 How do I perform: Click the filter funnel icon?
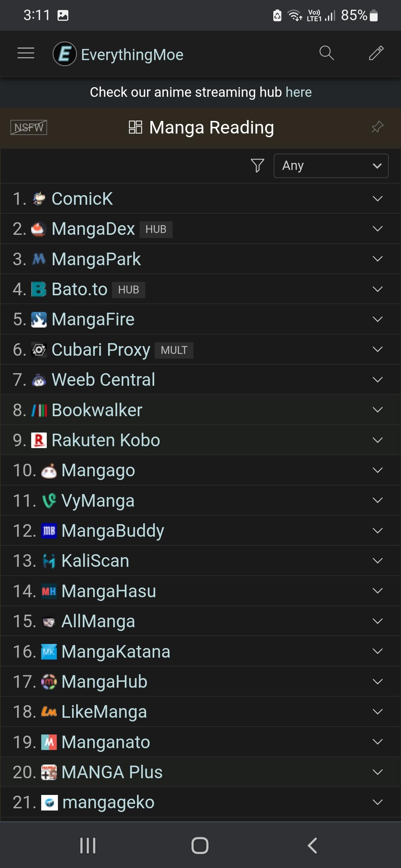point(257,165)
